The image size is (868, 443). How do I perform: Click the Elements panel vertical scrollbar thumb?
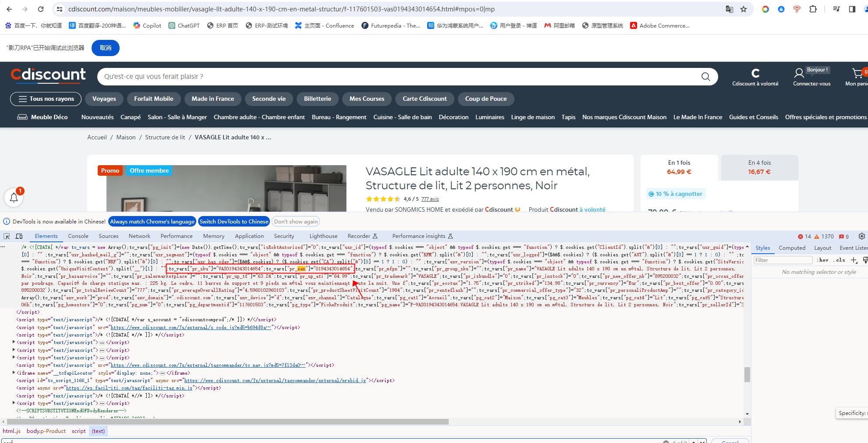tap(747, 375)
